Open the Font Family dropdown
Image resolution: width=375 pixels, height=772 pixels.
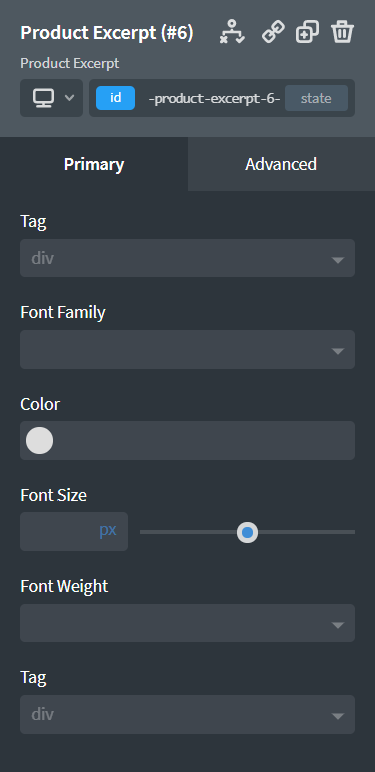[x=187, y=350]
